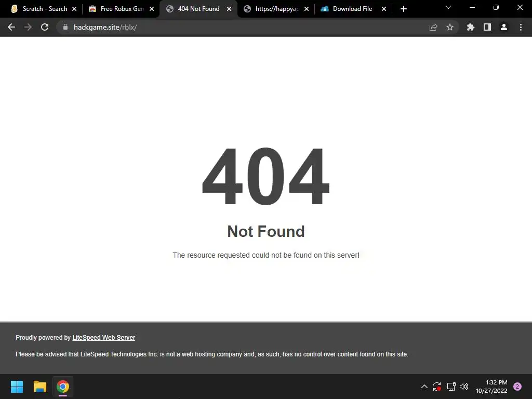Image resolution: width=532 pixels, height=399 pixels.
Task: Open the Chrome three-dot menu
Action: tap(521, 27)
